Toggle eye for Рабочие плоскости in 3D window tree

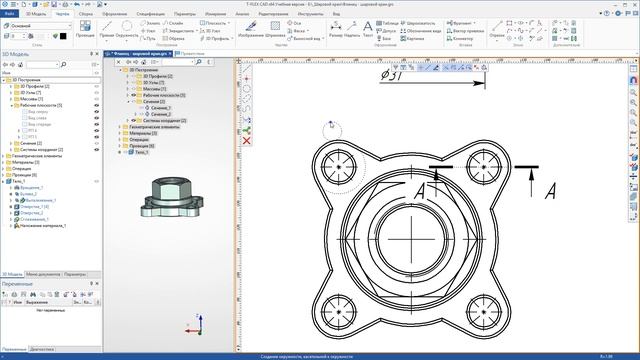[133, 95]
